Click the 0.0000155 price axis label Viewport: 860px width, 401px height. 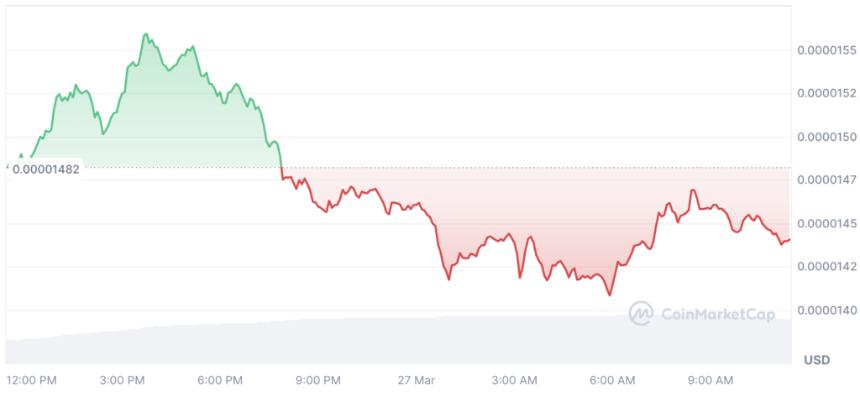827,50
